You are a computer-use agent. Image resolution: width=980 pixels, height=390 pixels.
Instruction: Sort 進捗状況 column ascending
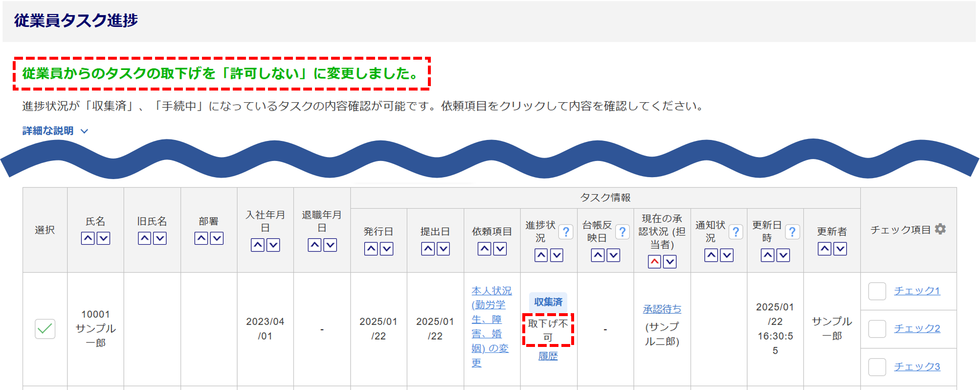coord(541,255)
